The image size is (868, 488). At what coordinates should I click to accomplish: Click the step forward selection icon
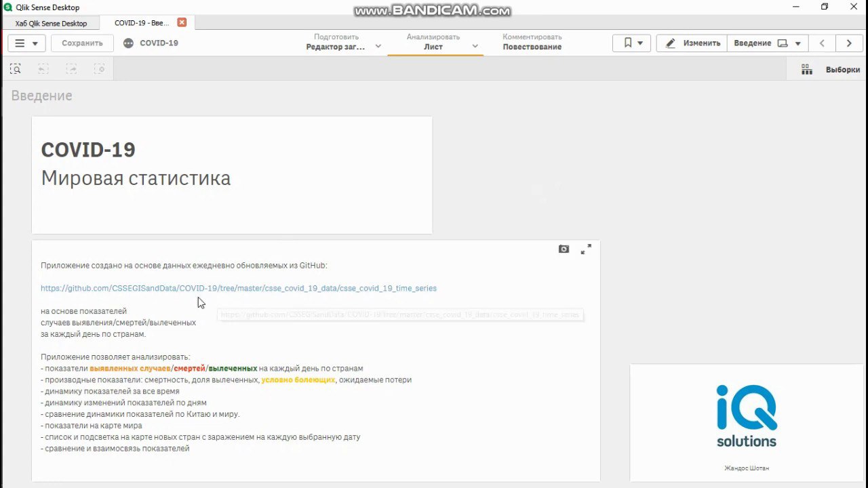coord(71,69)
